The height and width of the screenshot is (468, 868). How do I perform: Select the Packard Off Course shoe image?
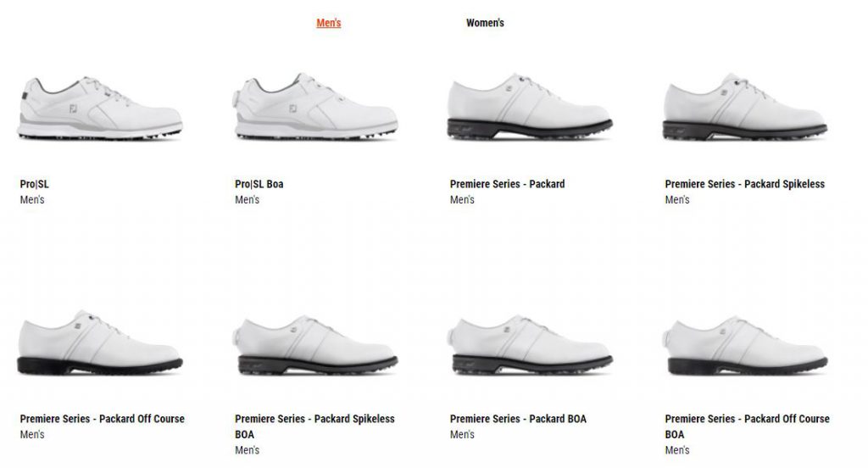click(100, 343)
